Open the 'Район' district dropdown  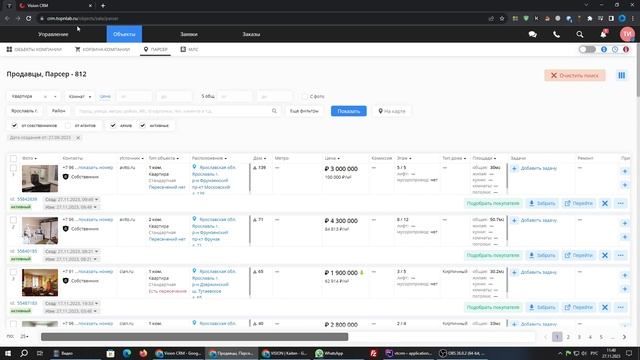58,111
